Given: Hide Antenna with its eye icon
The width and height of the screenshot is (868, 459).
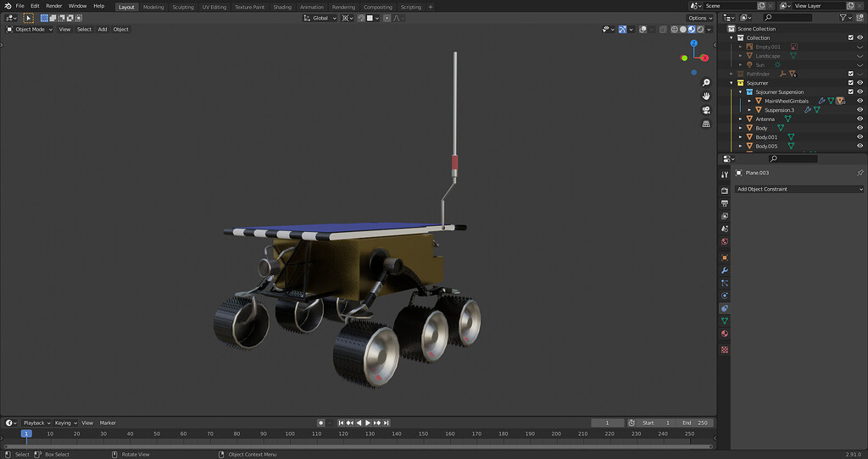Looking at the screenshot, I should [x=860, y=119].
